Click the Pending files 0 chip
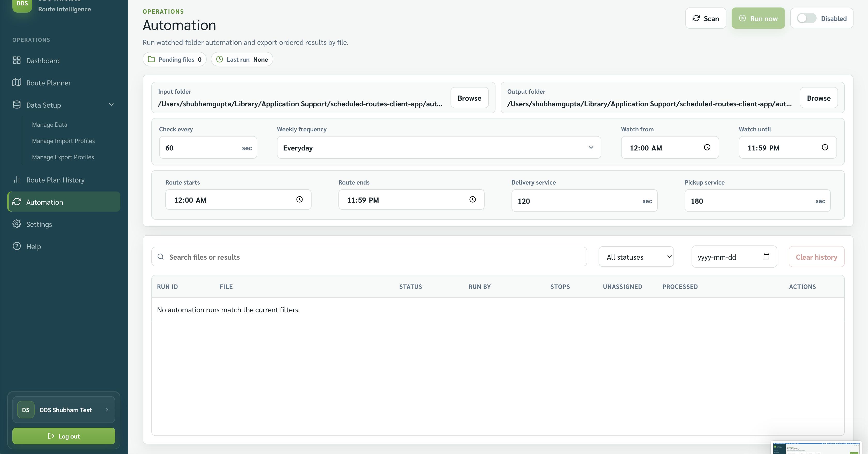This screenshot has height=454, width=868. [175, 59]
